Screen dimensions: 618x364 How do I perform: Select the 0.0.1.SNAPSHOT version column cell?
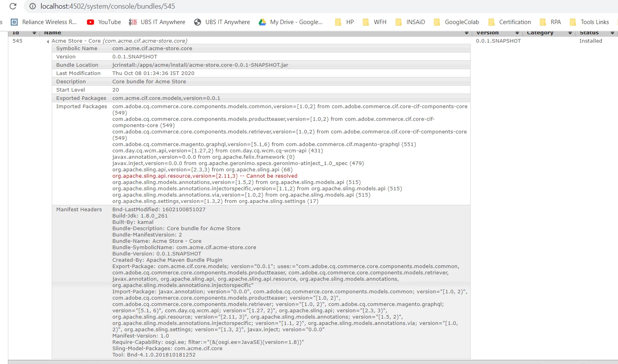tap(498, 41)
